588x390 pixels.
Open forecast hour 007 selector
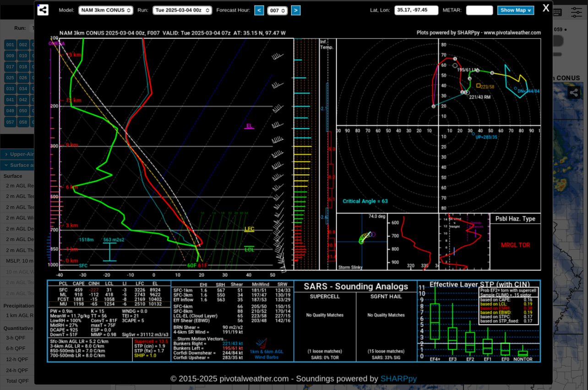point(278,11)
